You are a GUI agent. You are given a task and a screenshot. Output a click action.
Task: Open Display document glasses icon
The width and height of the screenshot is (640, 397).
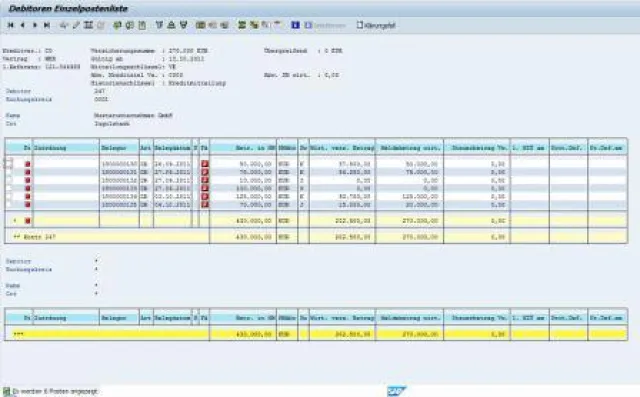64,25
